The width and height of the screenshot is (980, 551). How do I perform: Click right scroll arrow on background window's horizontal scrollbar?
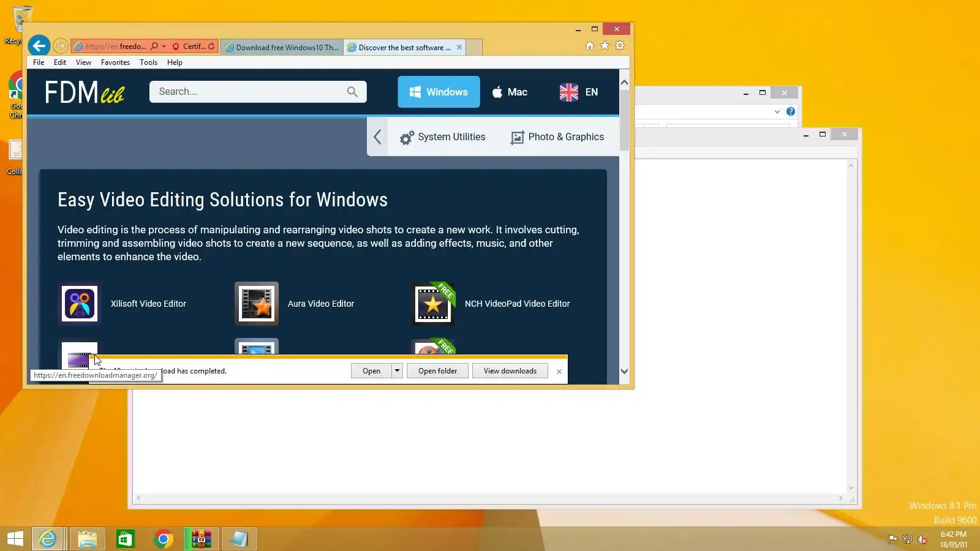pos(841,498)
